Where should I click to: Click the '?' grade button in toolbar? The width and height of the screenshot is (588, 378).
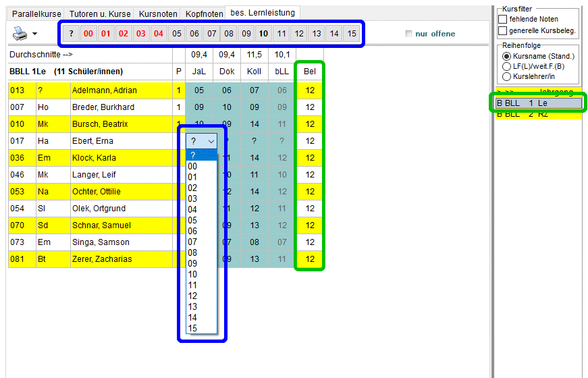pos(71,33)
